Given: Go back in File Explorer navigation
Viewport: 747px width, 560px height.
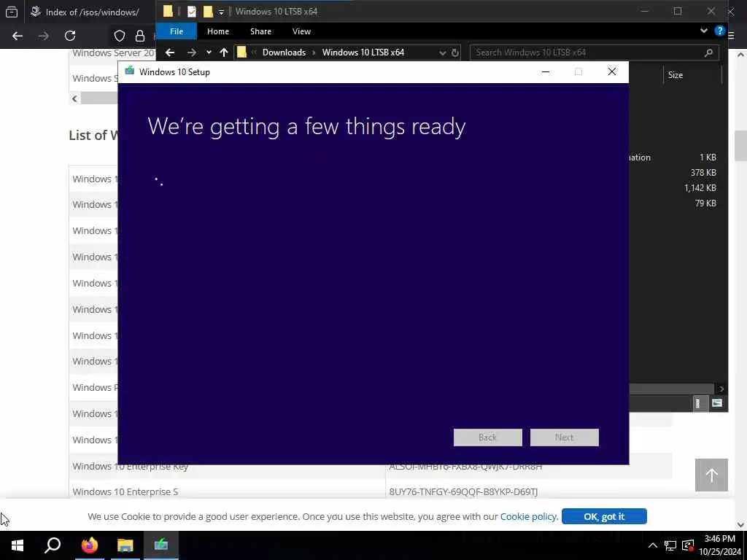Looking at the screenshot, I should point(169,52).
